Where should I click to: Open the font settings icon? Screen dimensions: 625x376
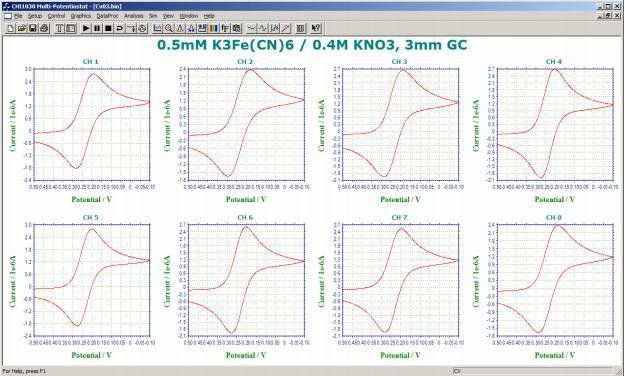pyautogui.click(x=225, y=28)
